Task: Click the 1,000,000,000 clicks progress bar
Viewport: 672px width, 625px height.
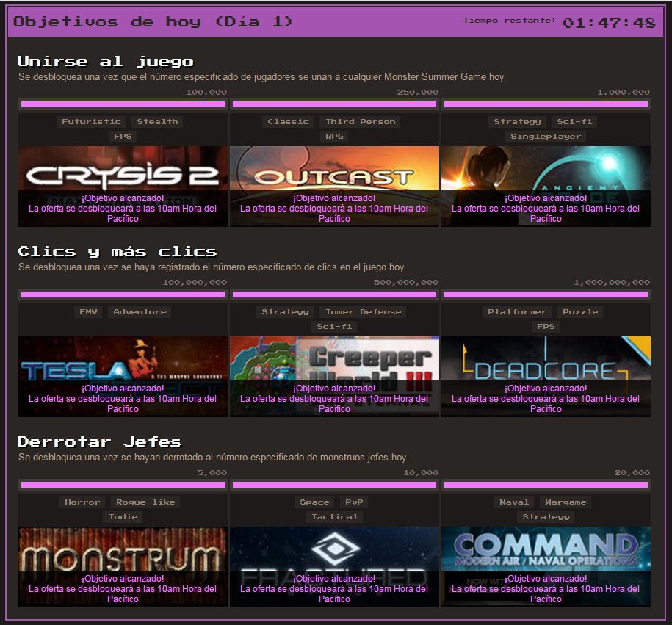Action: coord(546,295)
